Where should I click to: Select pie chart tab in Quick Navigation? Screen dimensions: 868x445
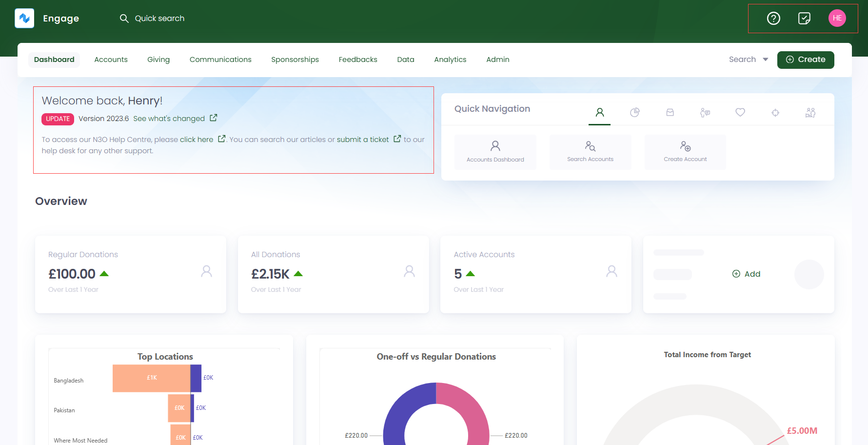634,113
